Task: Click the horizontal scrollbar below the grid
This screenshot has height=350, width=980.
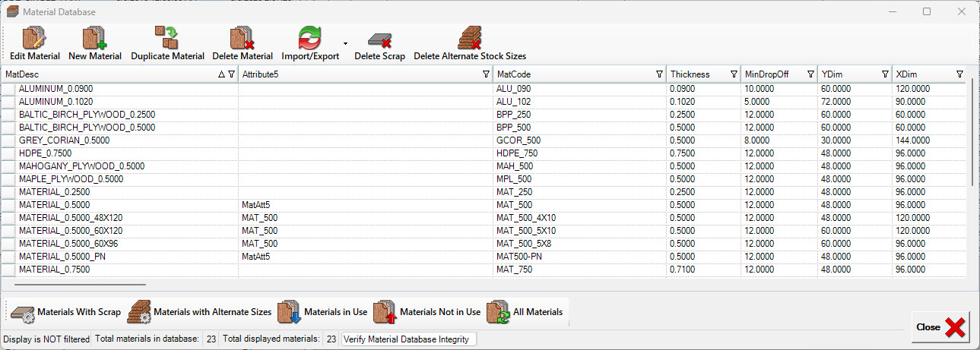Action: pos(81,284)
